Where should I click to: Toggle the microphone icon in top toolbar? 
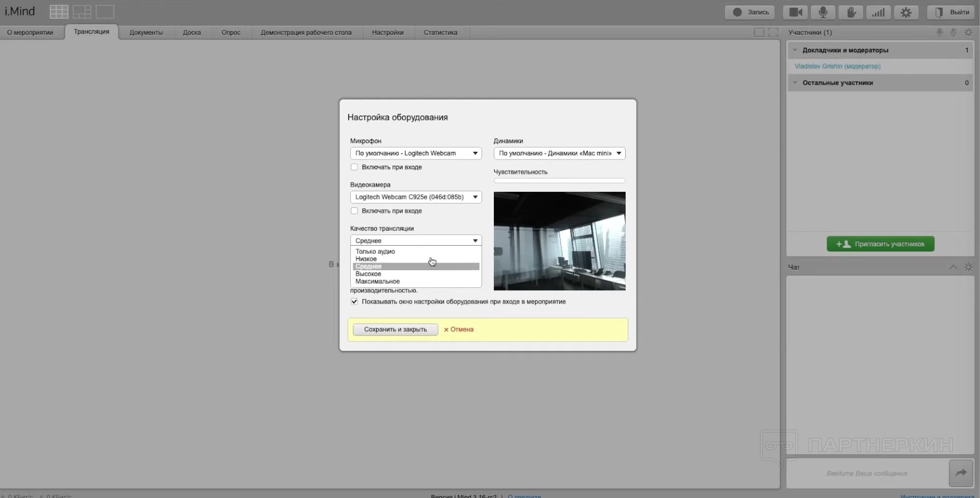823,12
